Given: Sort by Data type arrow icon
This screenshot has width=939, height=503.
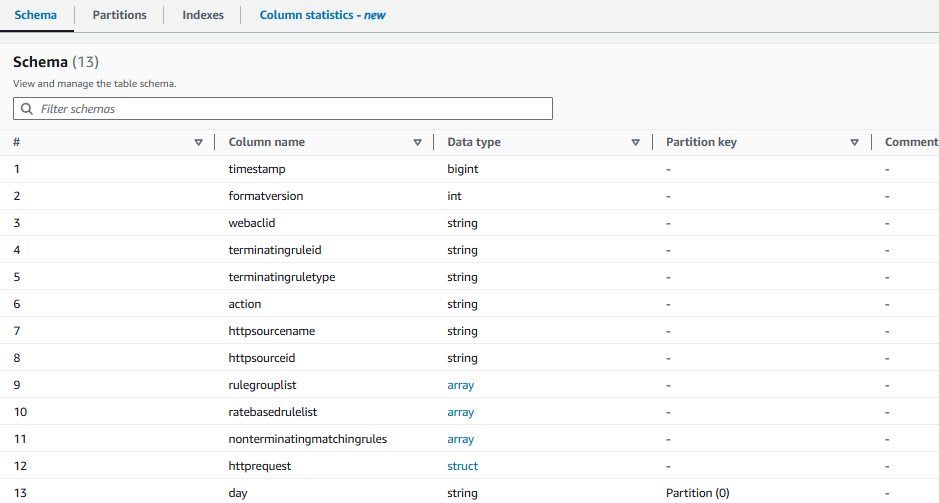Looking at the screenshot, I should 635,142.
